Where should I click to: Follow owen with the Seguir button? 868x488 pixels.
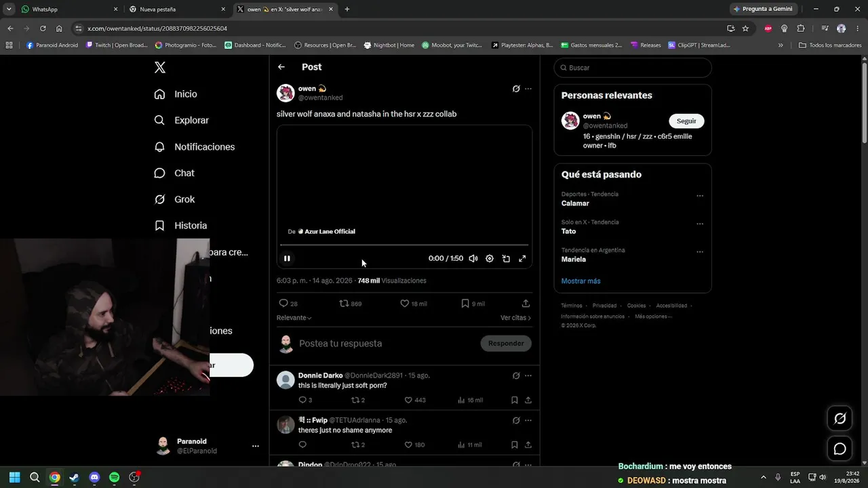coord(686,121)
